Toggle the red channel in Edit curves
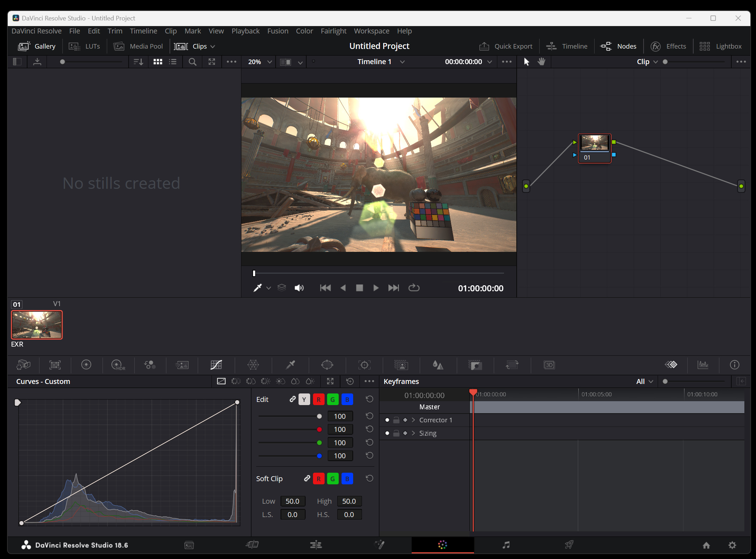 pyautogui.click(x=318, y=399)
